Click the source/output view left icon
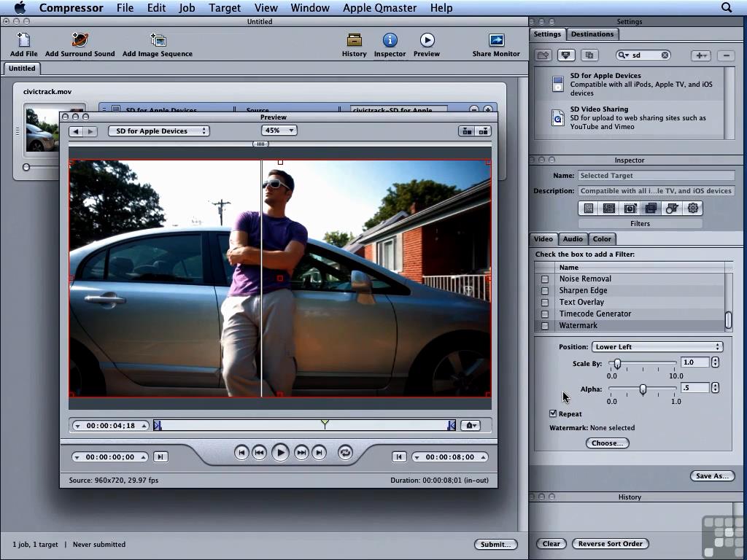 coord(467,131)
